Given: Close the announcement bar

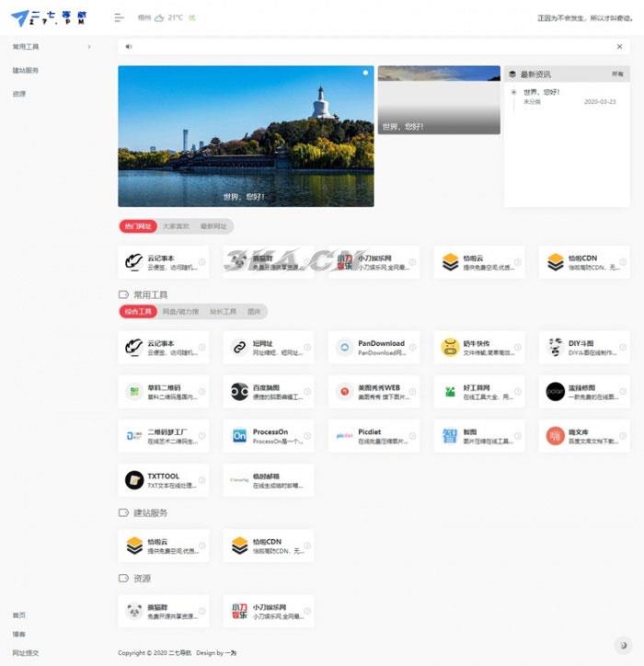Looking at the screenshot, I should 619,46.
